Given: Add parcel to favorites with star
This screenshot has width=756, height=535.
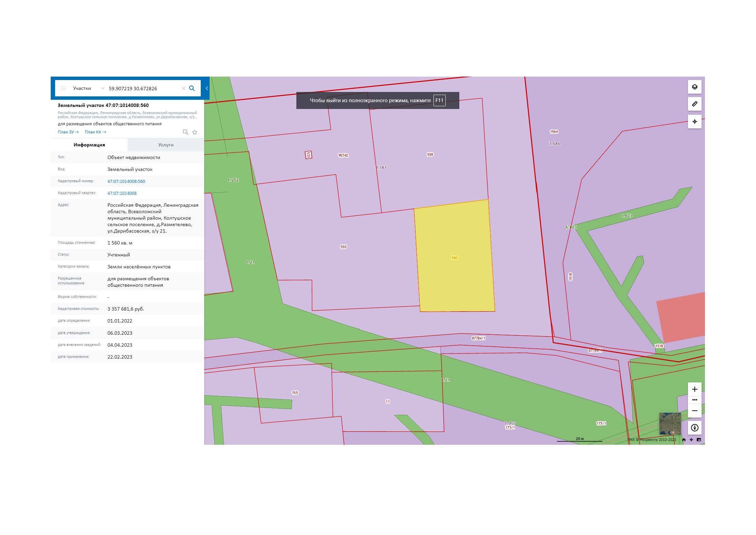Looking at the screenshot, I should pyautogui.click(x=195, y=132).
